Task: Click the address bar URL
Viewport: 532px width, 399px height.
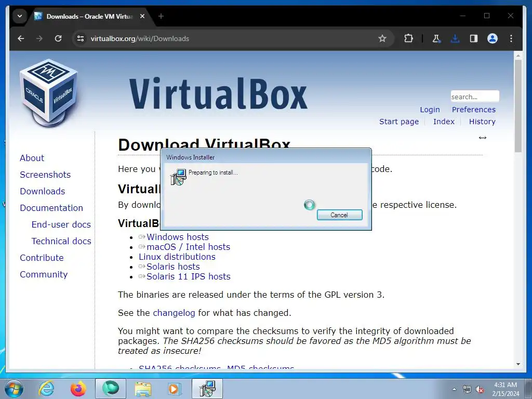Action: [140, 38]
